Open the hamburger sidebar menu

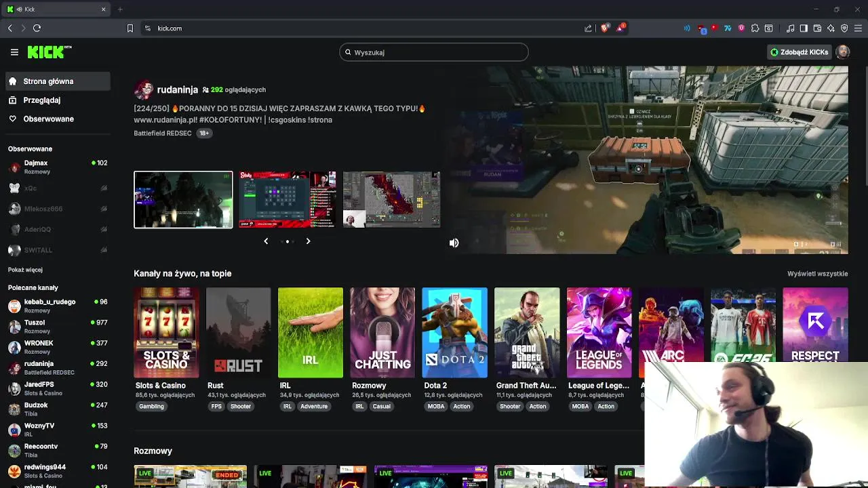(14, 52)
